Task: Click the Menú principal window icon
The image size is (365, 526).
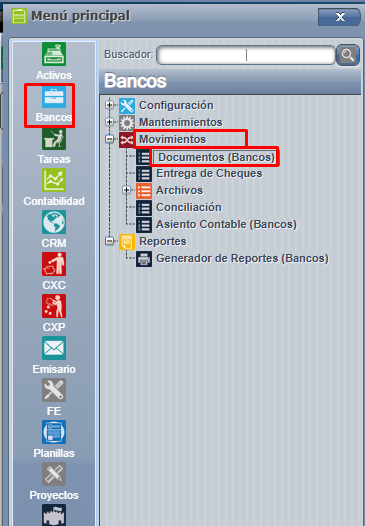Action: (x=19, y=16)
